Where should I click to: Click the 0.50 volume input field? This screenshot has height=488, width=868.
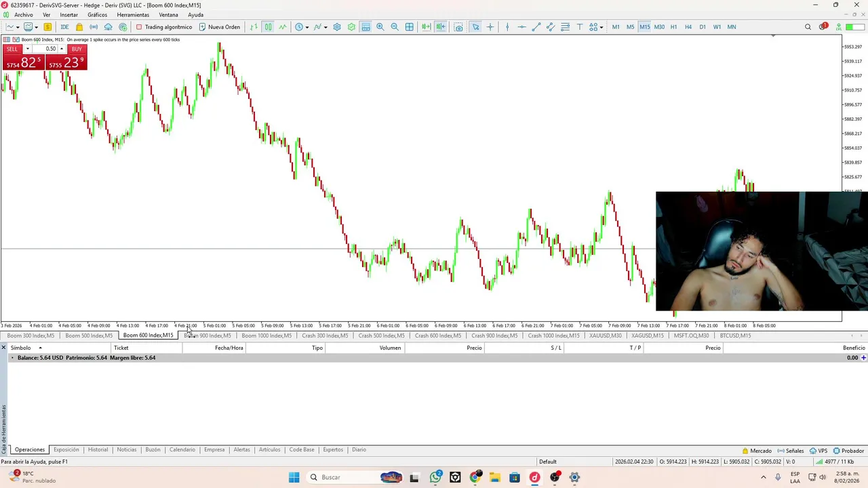click(x=45, y=49)
